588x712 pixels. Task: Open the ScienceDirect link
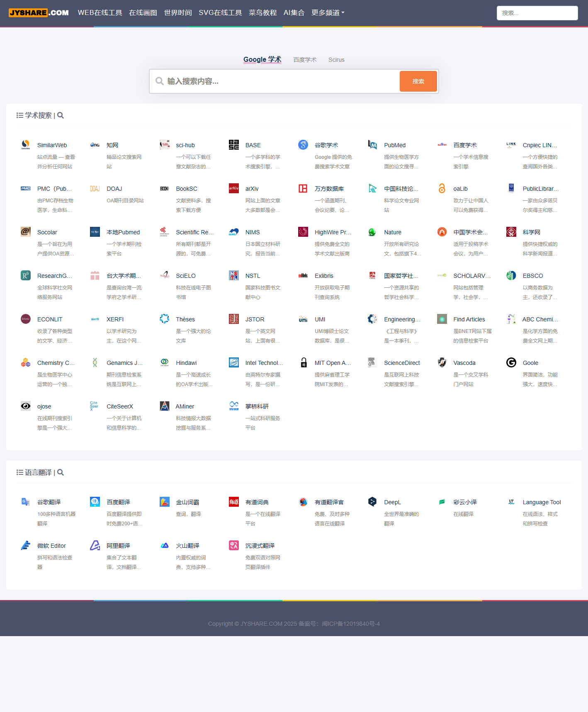click(x=401, y=363)
